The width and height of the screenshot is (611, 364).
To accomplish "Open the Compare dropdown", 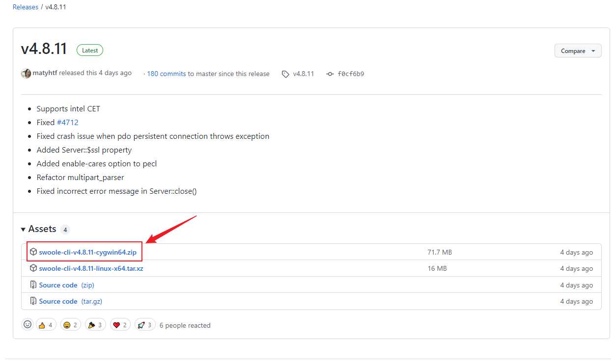I will pos(578,51).
